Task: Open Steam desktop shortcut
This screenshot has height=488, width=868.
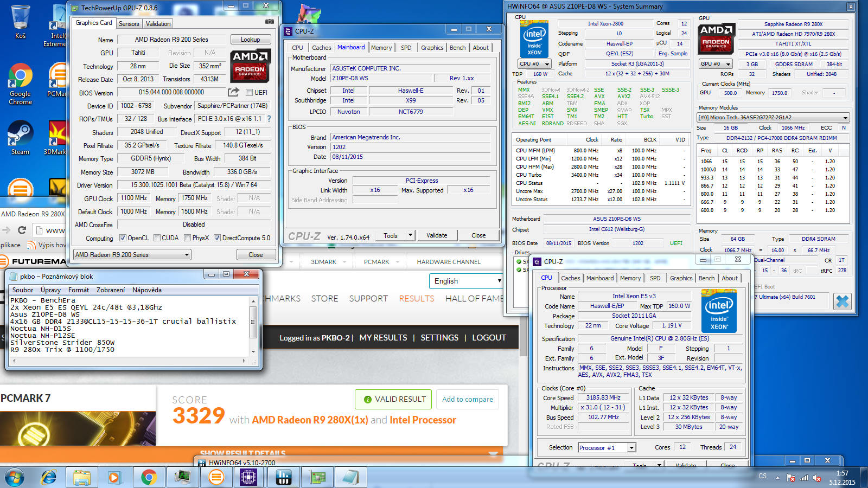Action: 21,137
